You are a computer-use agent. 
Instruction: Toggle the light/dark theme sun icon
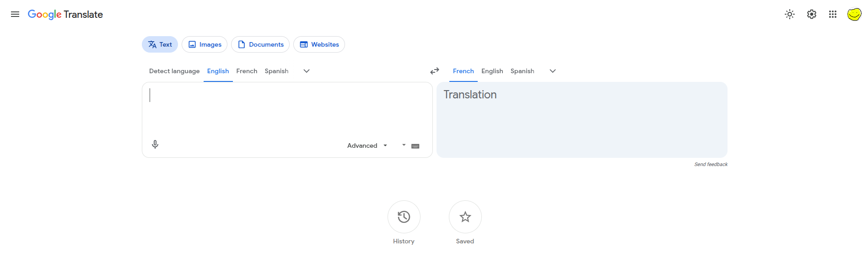pos(790,14)
